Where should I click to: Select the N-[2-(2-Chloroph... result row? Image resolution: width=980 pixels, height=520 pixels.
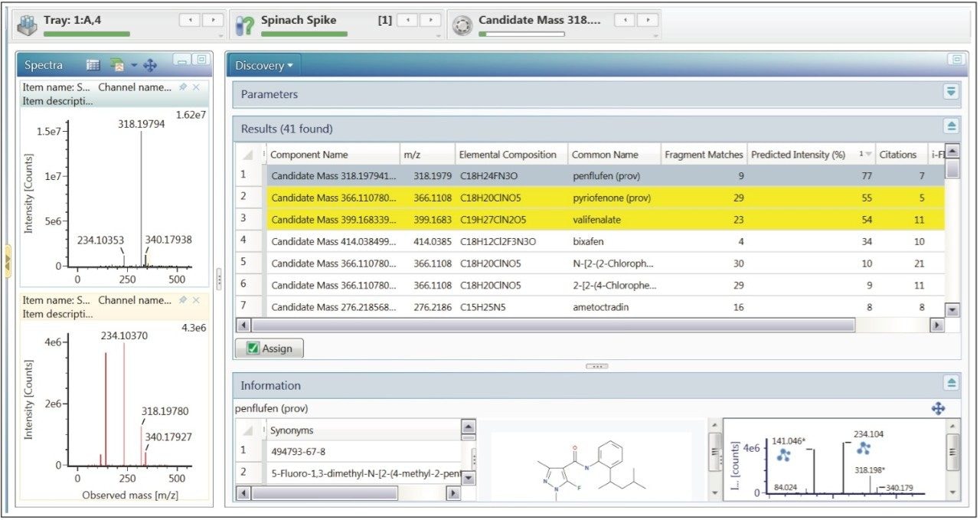click(x=590, y=263)
